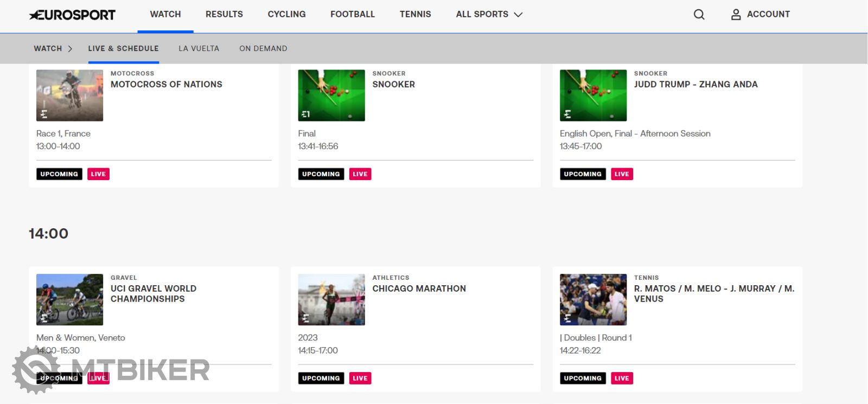The width and height of the screenshot is (868, 404).
Task: Click UPCOMING badge on Judd Trump match
Action: click(x=582, y=174)
